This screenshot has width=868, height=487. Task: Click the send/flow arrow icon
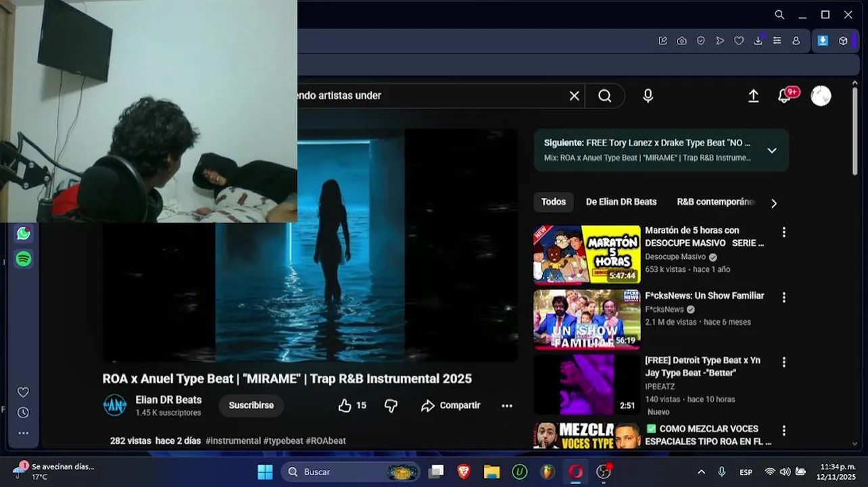tap(720, 41)
